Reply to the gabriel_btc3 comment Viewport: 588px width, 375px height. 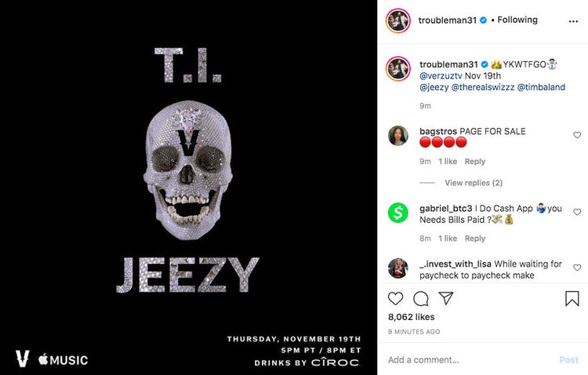click(x=475, y=238)
